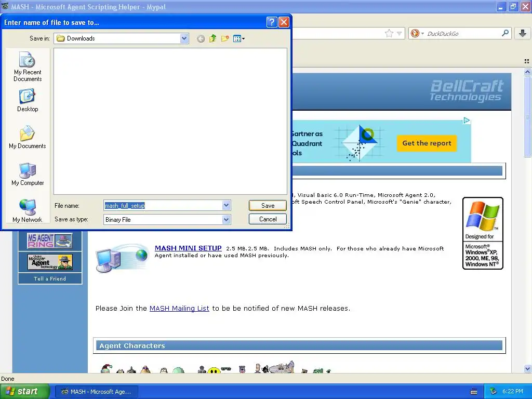This screenshot has height=399, width=532.
Task: Open the bookmark star dropdown arrow
Action: click(x=400, y=33)
